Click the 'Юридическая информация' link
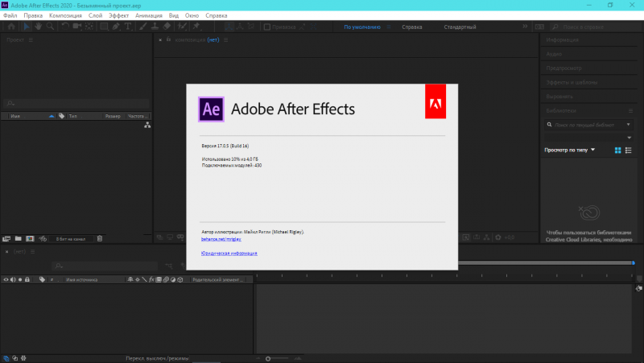Image resolution: width=644 pixels, height=363 pixels. coord(229,253)
